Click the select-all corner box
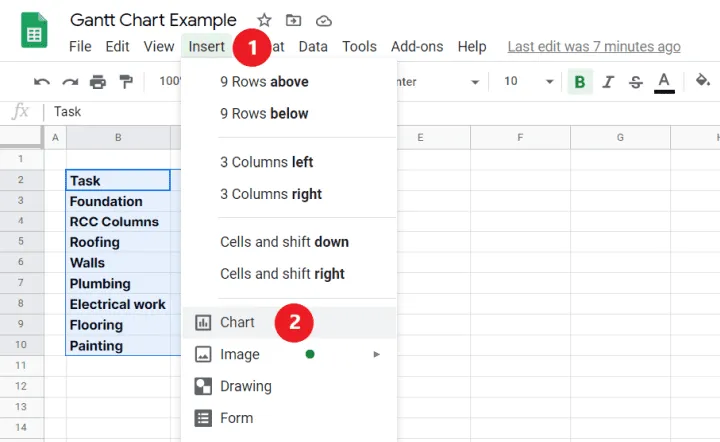The width and height of the screenshot is (720, 442). [21, 137]
